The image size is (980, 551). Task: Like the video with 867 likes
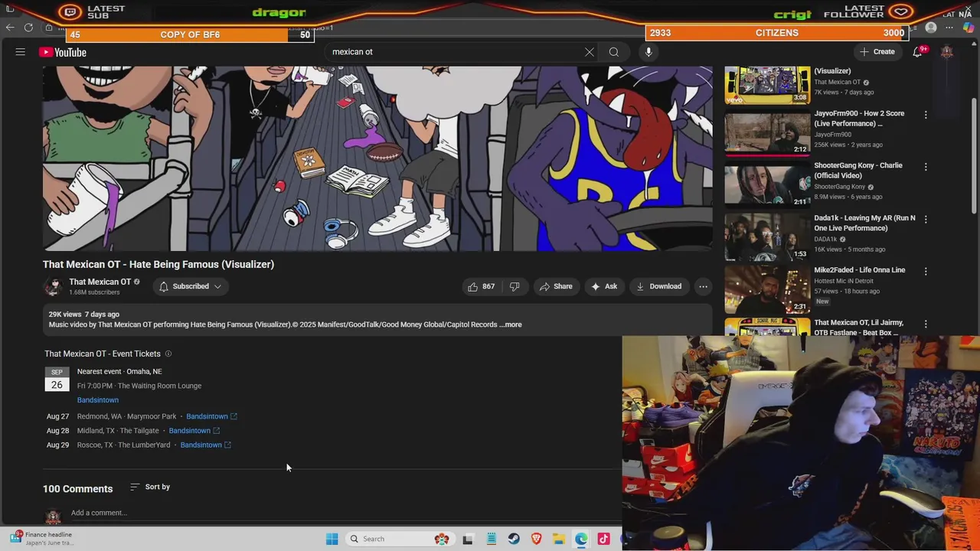tap(481, 286)
